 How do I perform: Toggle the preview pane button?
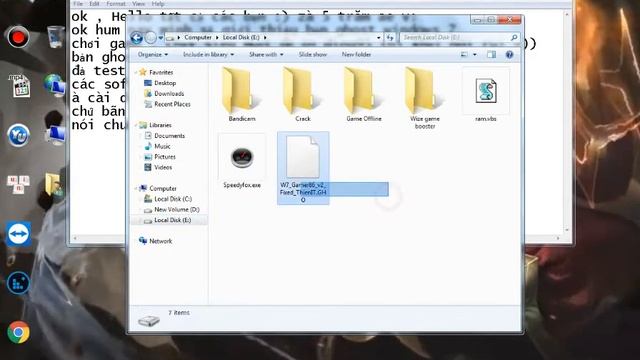tap(491, 54)
